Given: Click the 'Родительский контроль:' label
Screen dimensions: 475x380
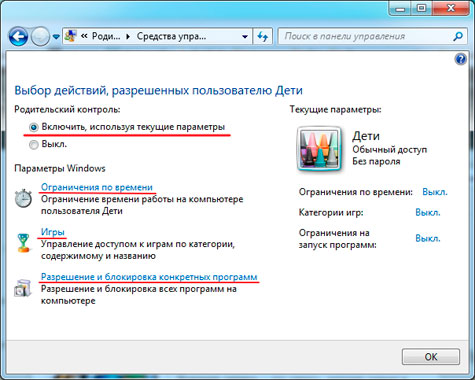Looking at the screenshot, I should coord(67,109).
